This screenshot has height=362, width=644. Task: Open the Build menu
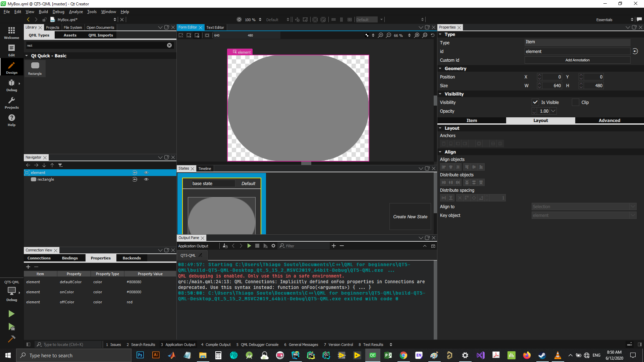pos(43,11)
